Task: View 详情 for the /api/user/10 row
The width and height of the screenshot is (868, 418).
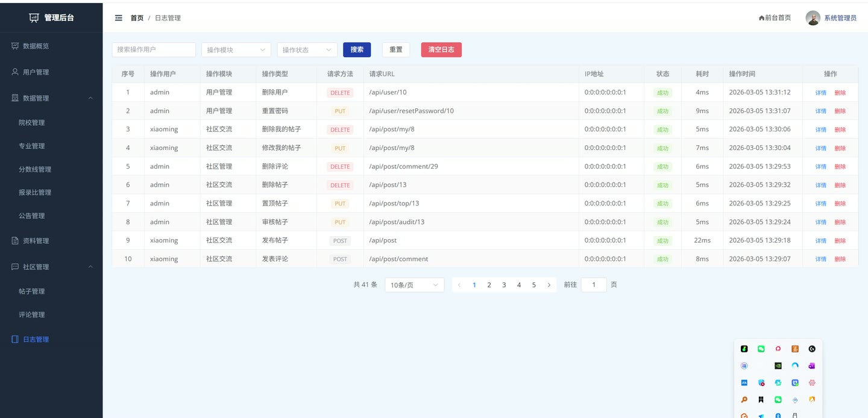Action: point(821,93)
